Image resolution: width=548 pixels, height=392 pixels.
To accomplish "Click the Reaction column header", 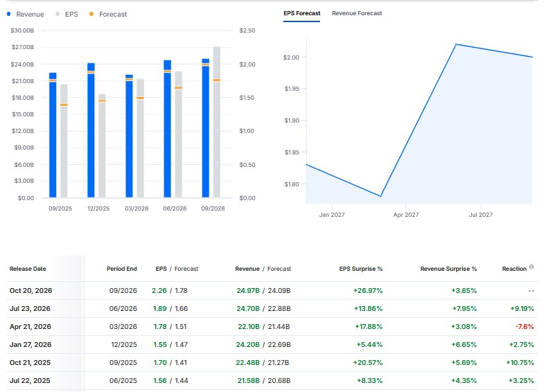I will pyautogui.click(x=514, y=269).
